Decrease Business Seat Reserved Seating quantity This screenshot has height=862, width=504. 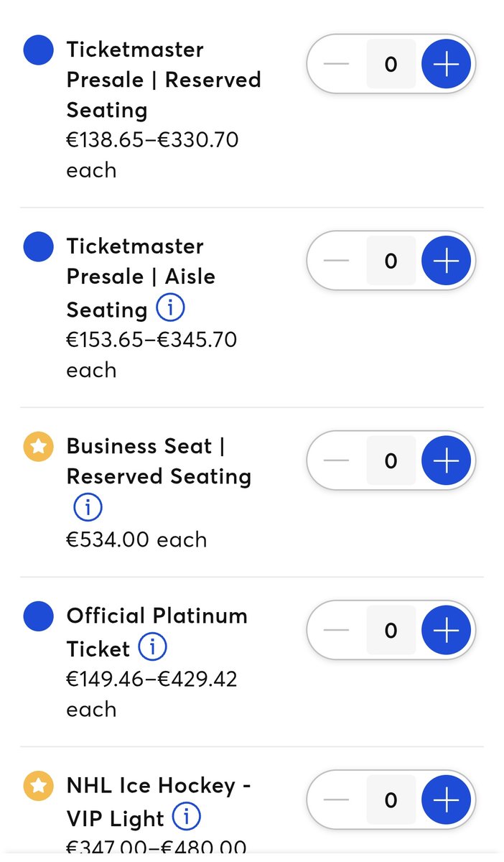pyautogui.click(x=336, y=460)
